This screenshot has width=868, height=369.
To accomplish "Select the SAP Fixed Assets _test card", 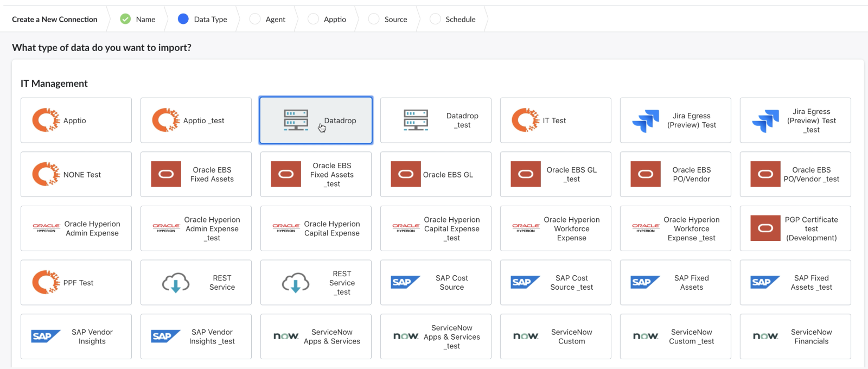I will click(x=795, y=282).
